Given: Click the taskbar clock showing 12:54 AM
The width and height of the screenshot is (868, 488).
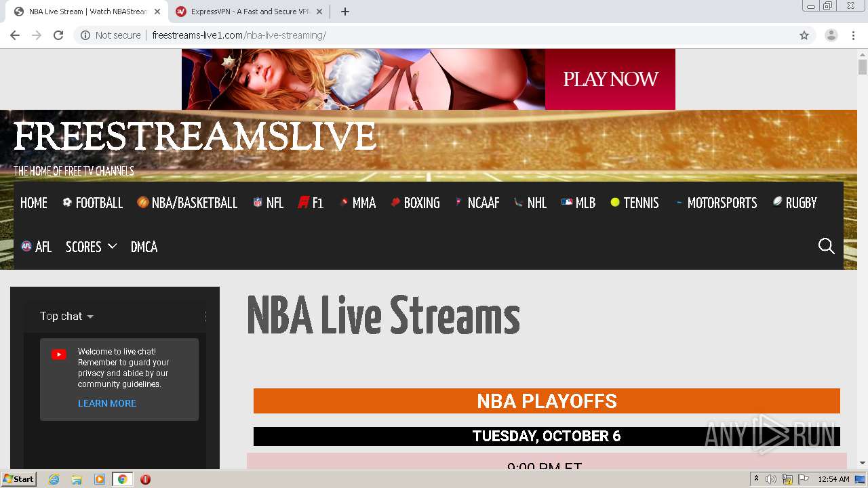Looking at the screenshot, I should point(833,479).
